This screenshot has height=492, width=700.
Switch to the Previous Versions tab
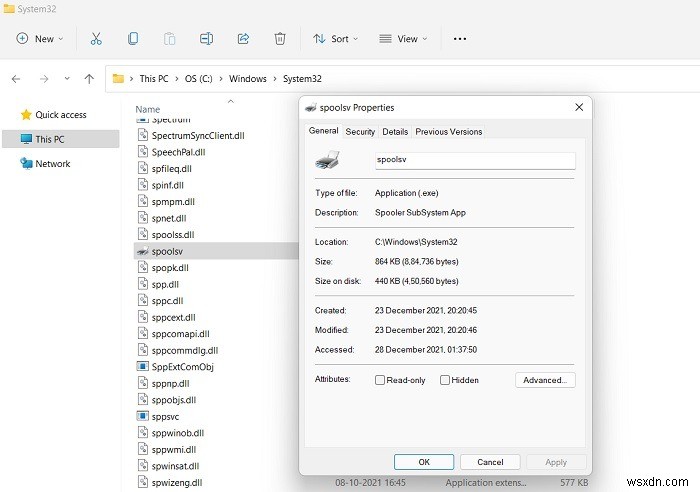449,132
